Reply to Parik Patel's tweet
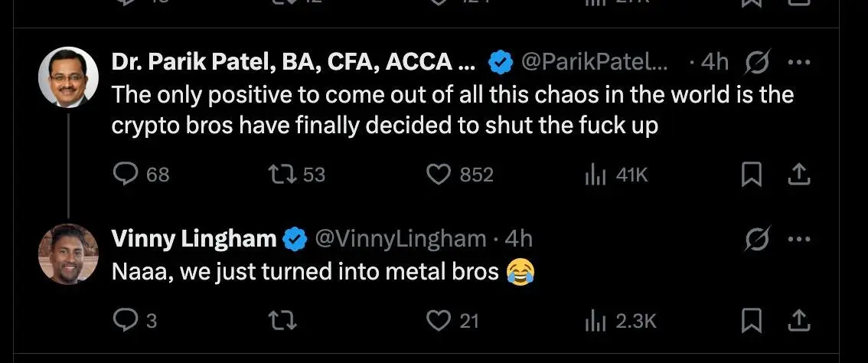The height and width of the screenshot is (363, 868). [x=125, y=175]
